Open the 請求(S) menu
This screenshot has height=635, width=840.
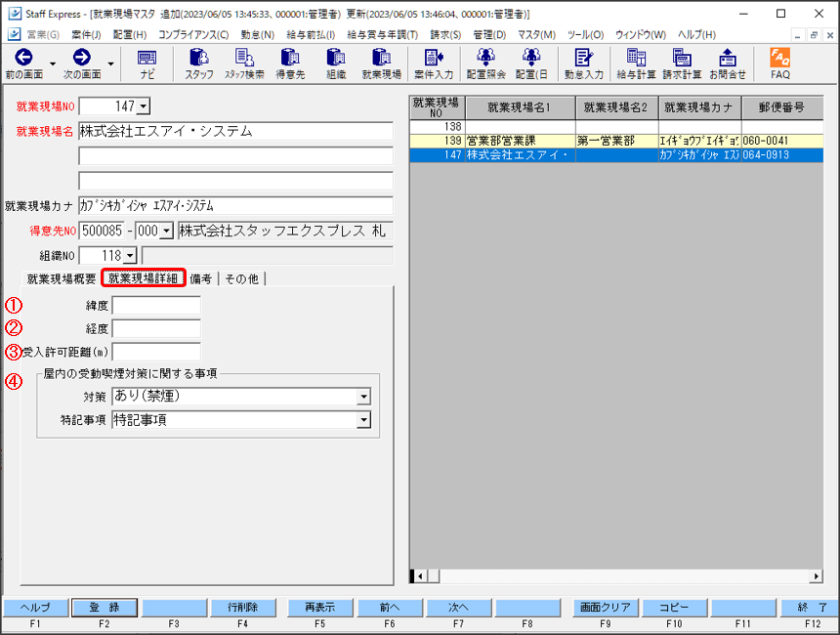(x=445, y=35)
